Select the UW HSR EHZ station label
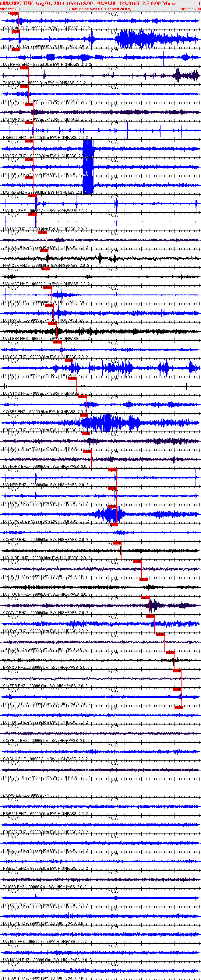201x980 pixels. click(x=46, y=485)
